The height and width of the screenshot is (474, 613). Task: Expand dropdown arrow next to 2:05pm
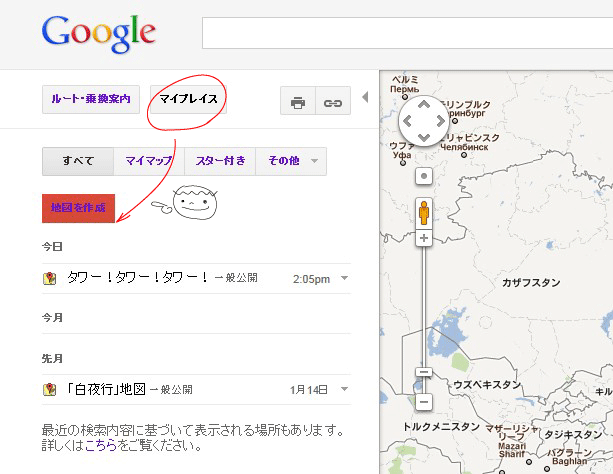tap(344, 278)
